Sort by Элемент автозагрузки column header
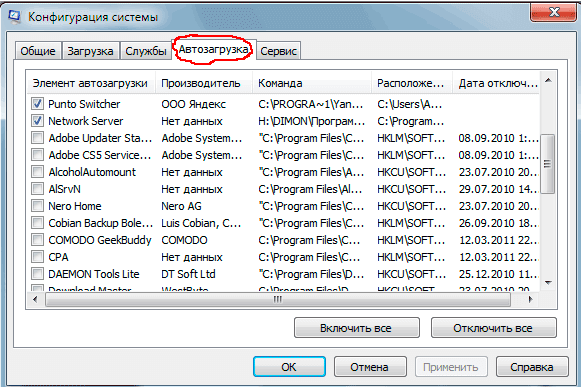This screenshot has width=581, height=387. click(91, 83)
